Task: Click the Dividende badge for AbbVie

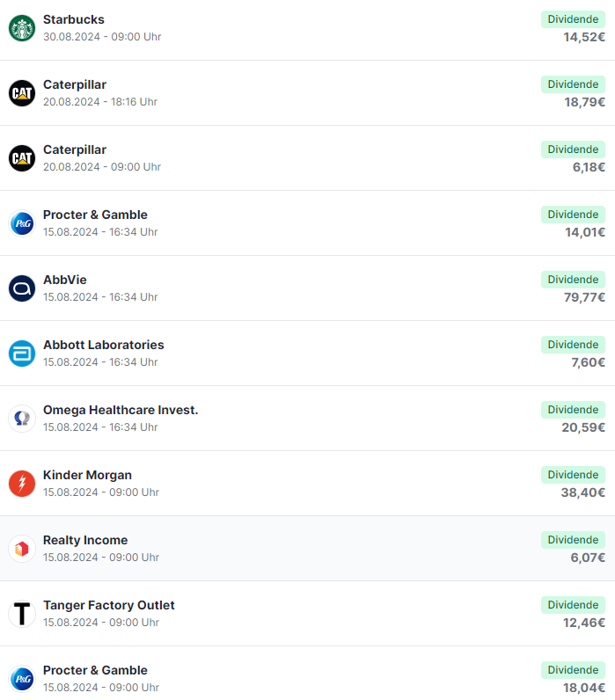Action: click(573, 280)
